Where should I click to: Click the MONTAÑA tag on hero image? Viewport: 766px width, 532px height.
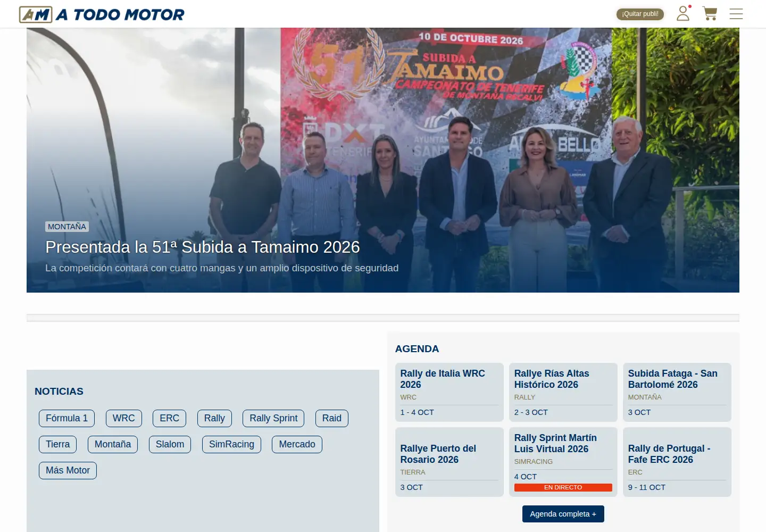point(67,227)
